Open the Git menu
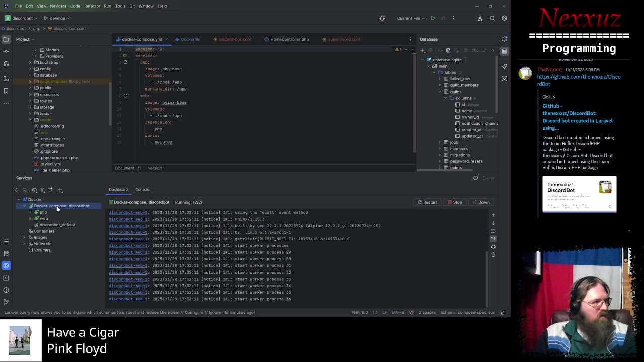The image size is (644, 362). pos(132,6)
